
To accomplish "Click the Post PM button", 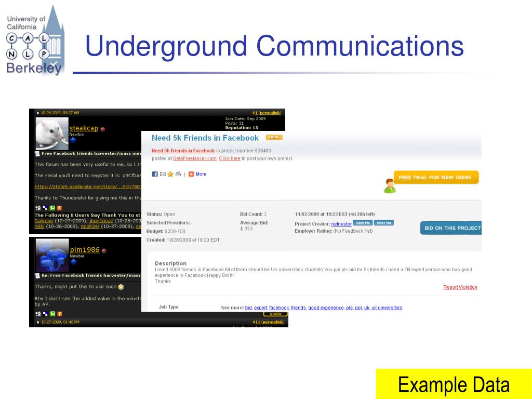I will (384, 223).
